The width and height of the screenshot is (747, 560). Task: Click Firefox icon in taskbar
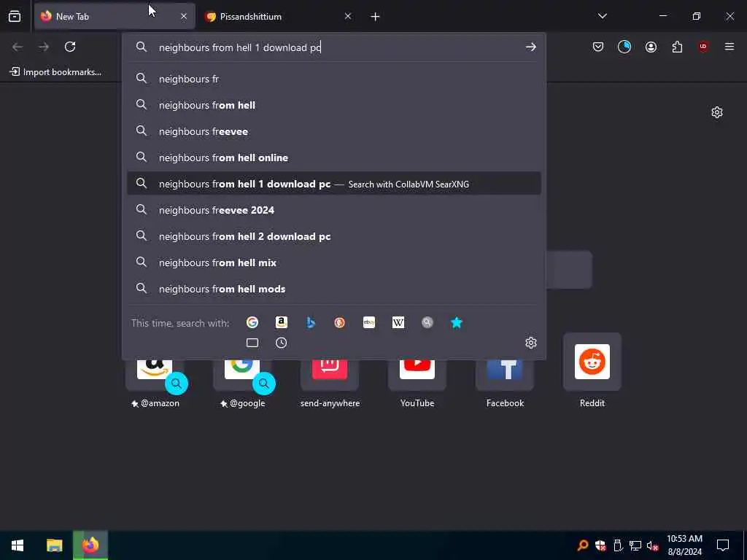tap(90, 545)
